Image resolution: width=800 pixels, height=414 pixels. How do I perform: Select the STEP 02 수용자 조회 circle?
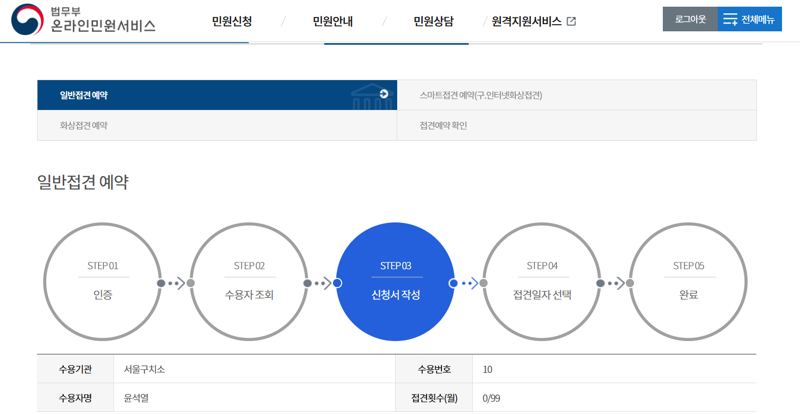tap(249, 282)
